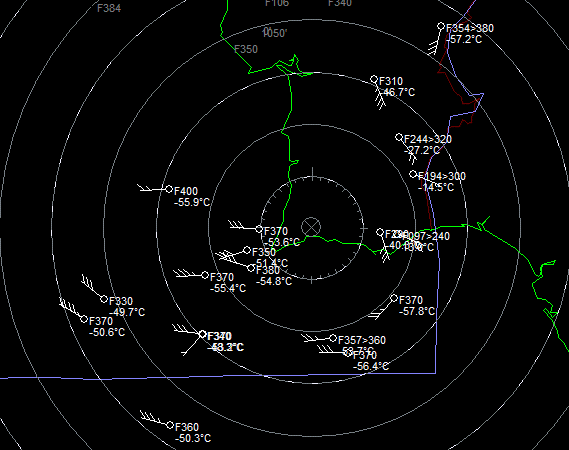Click the F360 flight level label
This screenshot has width=569, height=450.
point(187,427)
